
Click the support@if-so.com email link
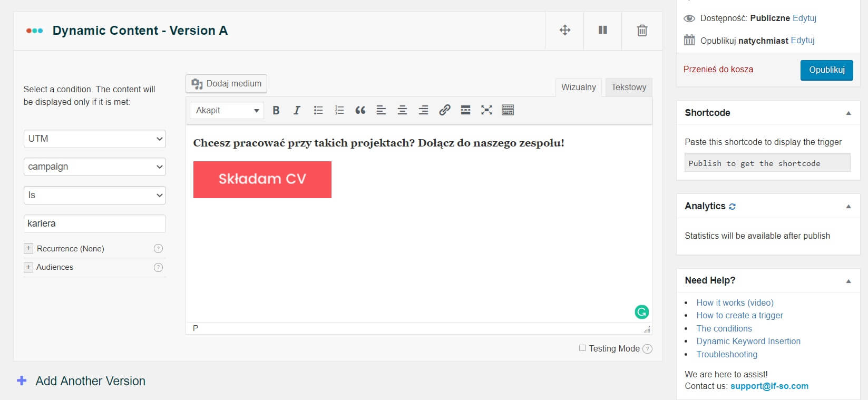(769, 386)
